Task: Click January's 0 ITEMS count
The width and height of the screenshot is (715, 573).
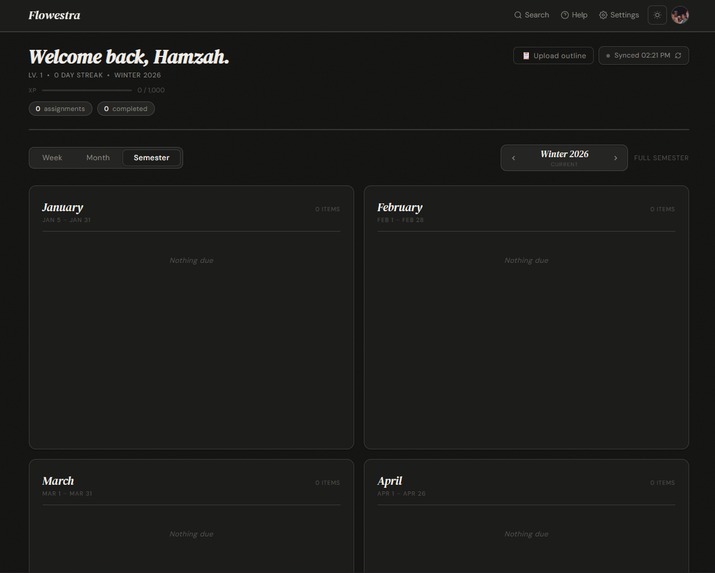Action: coord(327,209)
